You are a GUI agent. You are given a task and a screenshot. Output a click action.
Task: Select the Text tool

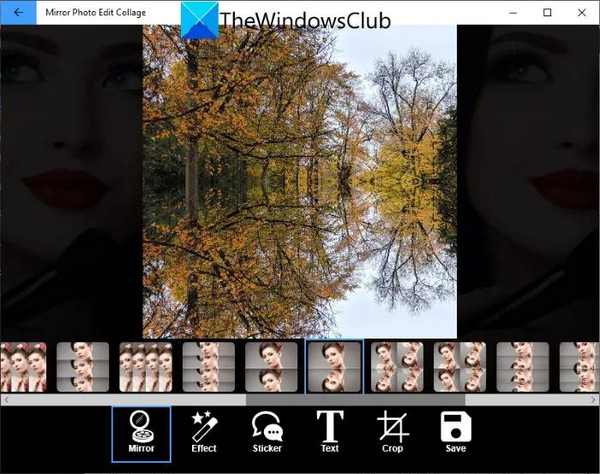[330, 432]
